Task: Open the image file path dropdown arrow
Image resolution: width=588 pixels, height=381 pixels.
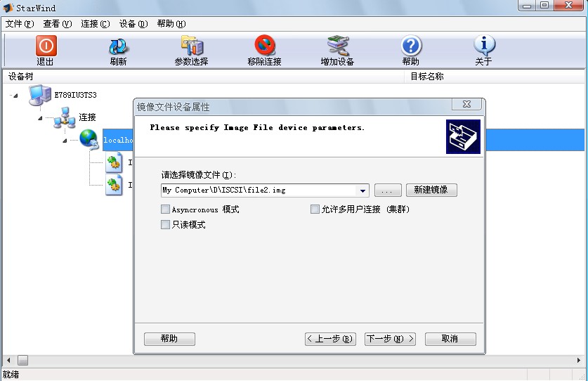Action: 362,190
